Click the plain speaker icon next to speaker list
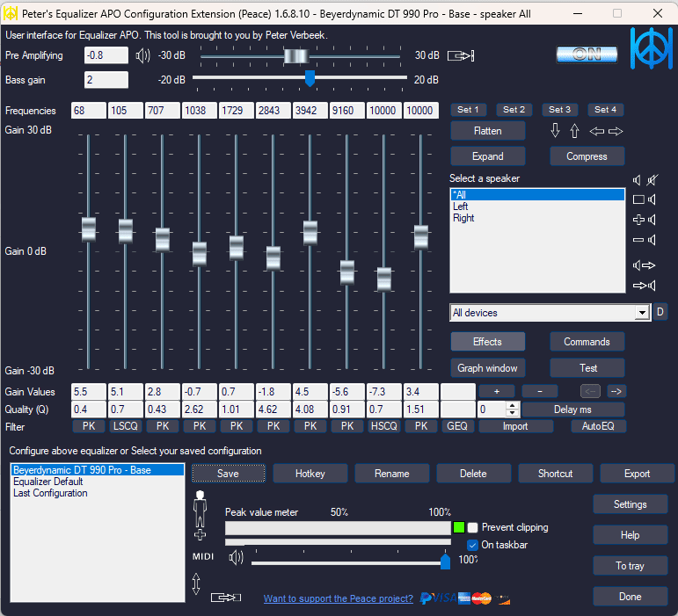Viewport: 678px width, 616px height. pyautogui.click(x=637, y=180)
